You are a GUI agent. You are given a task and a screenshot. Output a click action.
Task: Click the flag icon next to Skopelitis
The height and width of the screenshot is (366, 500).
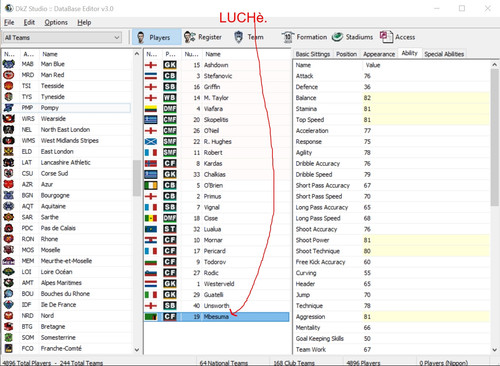pyautogui.click(x=151, y=120)
